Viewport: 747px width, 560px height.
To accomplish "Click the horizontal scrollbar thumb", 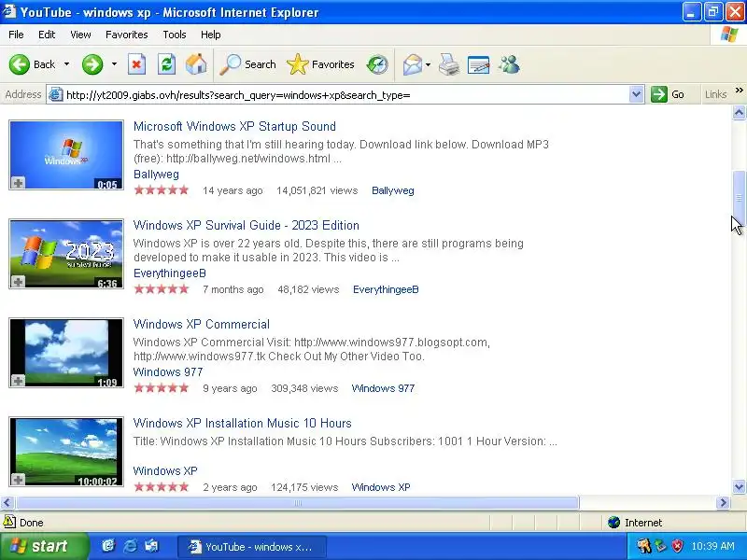I will (297, 502).
